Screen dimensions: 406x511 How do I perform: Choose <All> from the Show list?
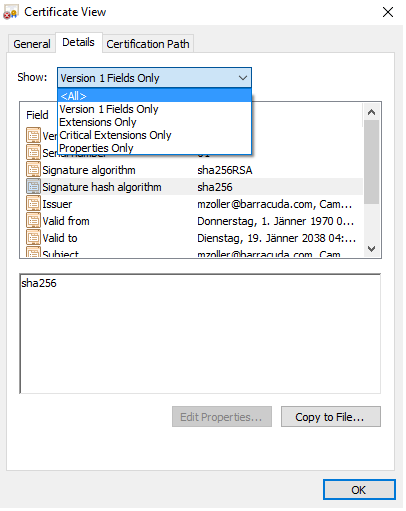154,96
